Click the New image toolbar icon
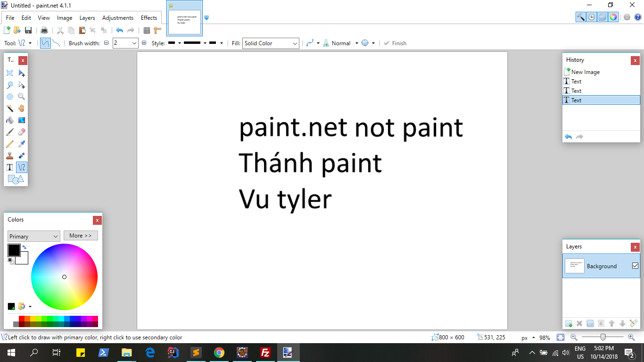 pos(7,30)
